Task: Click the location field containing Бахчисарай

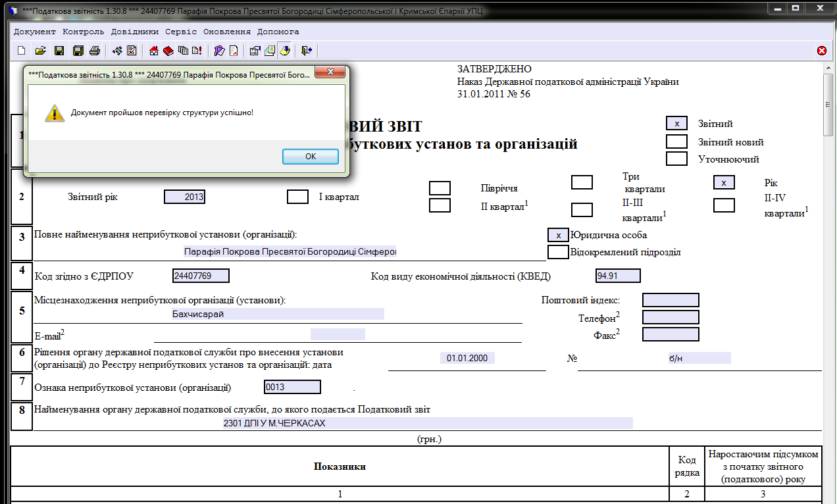Action: [x=277, y=314]
